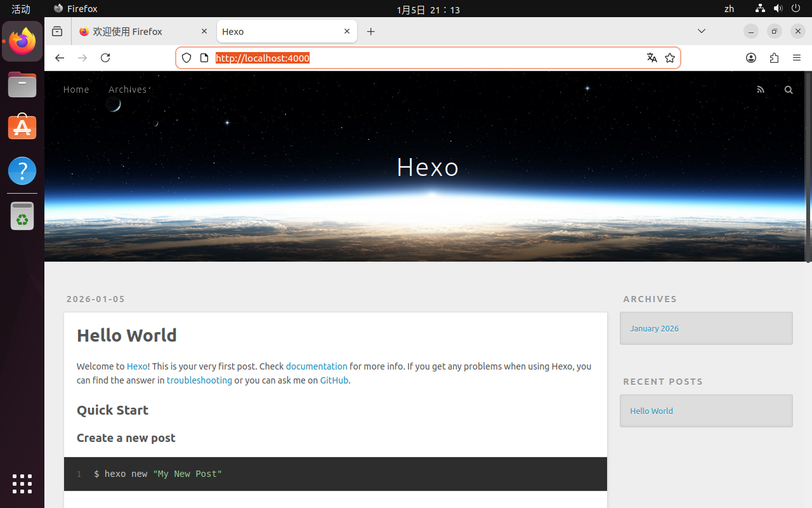The image size is (812, 508).
Task: Click the Create a new post heading
Action: click(126, 438)
